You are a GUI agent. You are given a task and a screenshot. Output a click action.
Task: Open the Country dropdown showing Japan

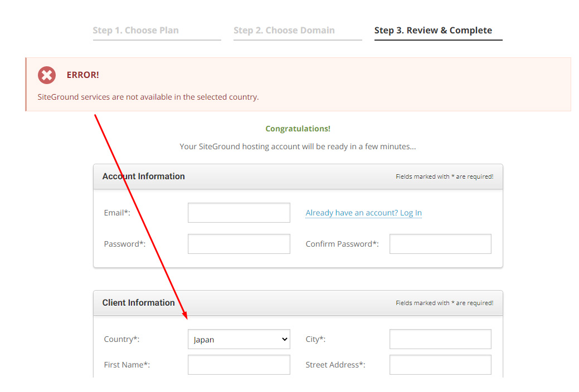[239, 339]
